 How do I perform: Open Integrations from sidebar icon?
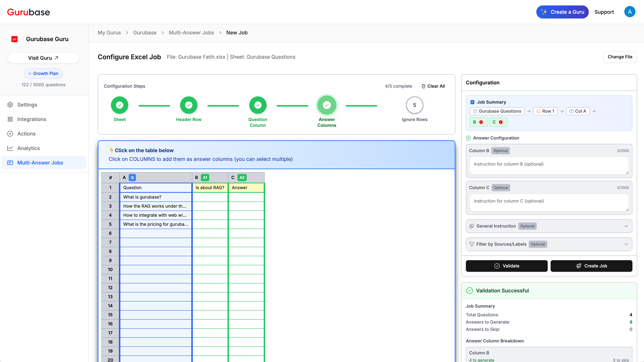(10, 119)
